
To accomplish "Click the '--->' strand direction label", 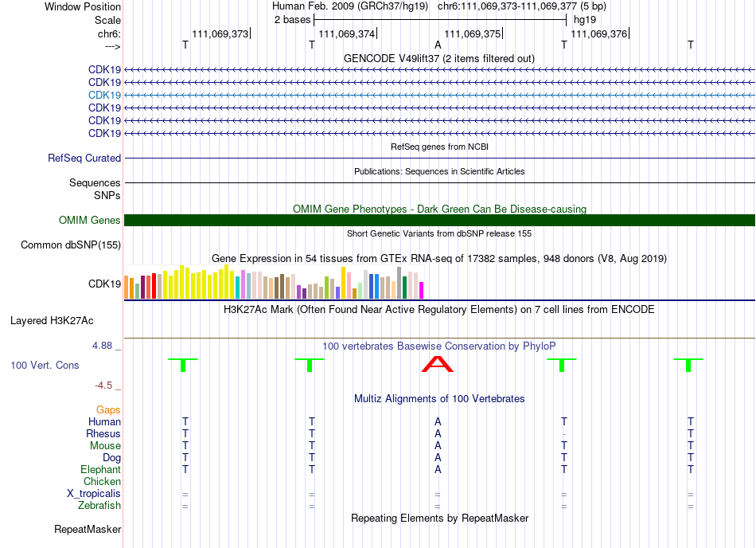I will [113, 46].
